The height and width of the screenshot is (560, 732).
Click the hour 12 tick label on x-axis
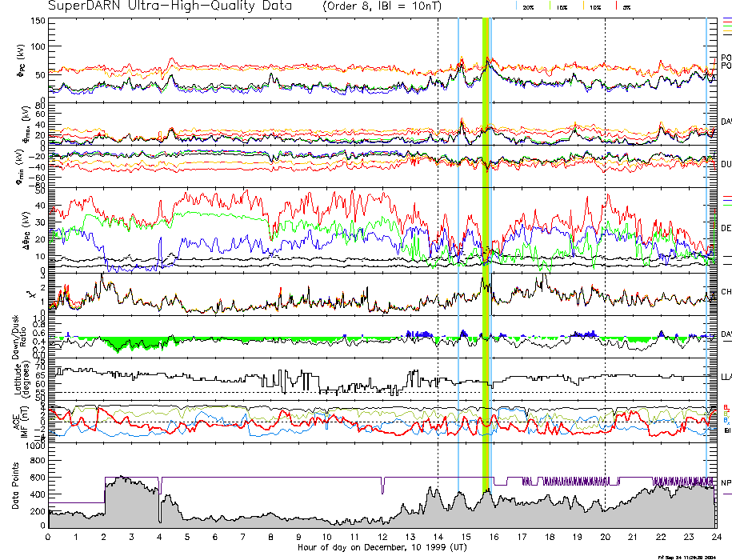[382, 536]
